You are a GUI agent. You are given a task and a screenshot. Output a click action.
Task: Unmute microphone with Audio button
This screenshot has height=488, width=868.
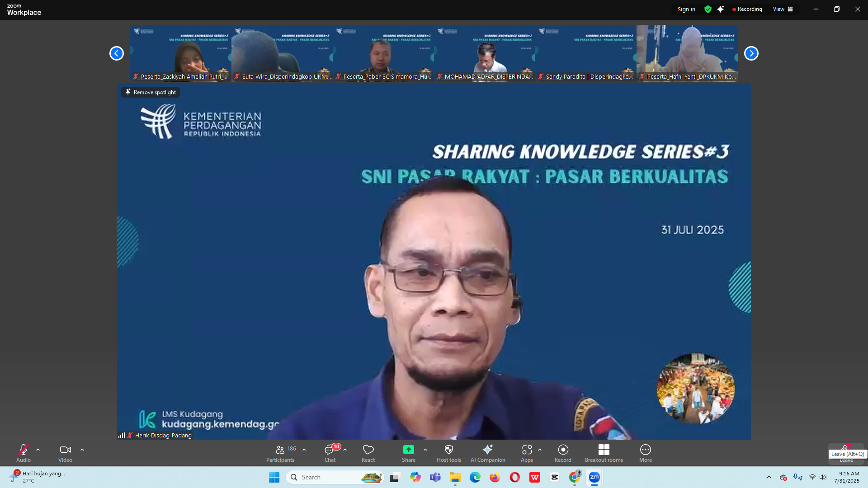pyautogui.click(x=24, y=453)
